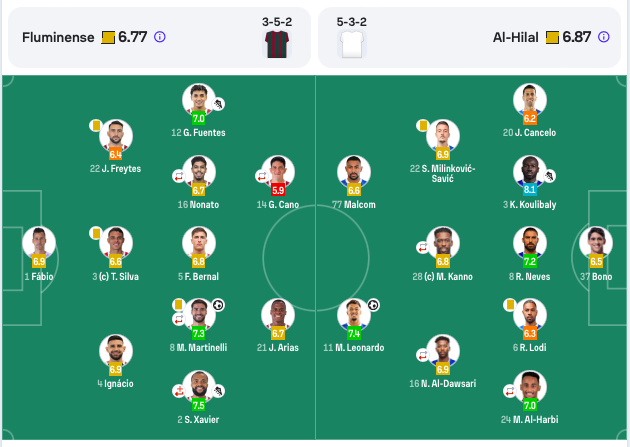Click the 8.1 rating badge on Koulibaly
The height and width of the screenshot is (447, 630).
pyautogui.click(x=530, y=189)
